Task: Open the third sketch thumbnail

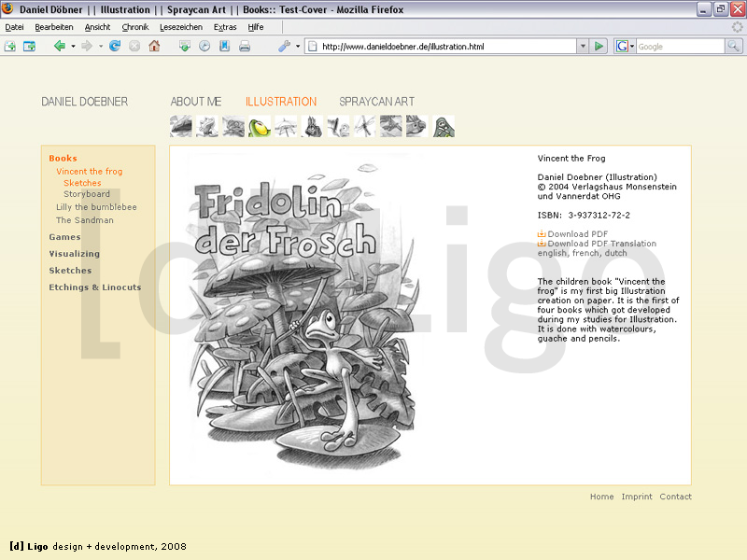Action: point(233,126)
